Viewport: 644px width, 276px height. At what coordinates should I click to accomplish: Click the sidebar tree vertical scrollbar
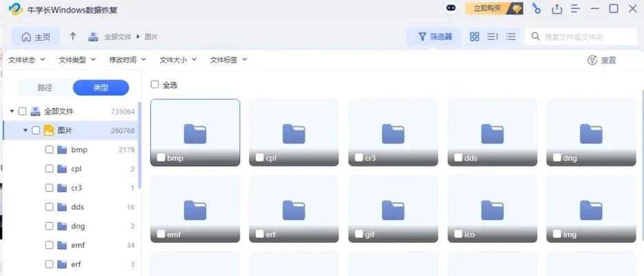pos(140,145)
